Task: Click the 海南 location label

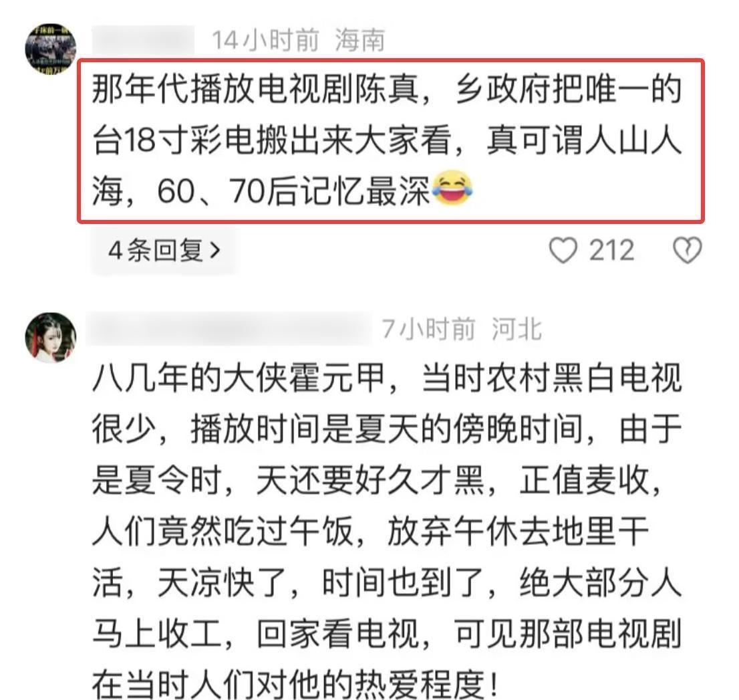Action: click(x=360, y=40)
